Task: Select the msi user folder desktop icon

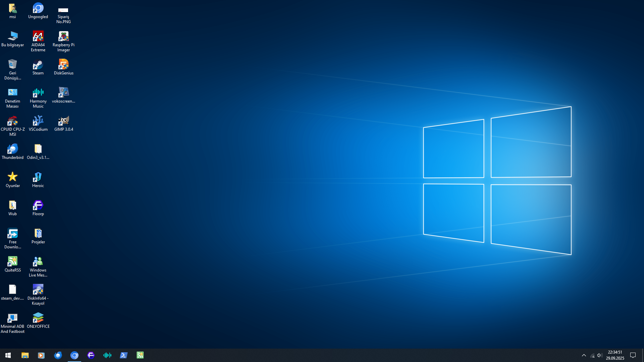Action: 12,11
